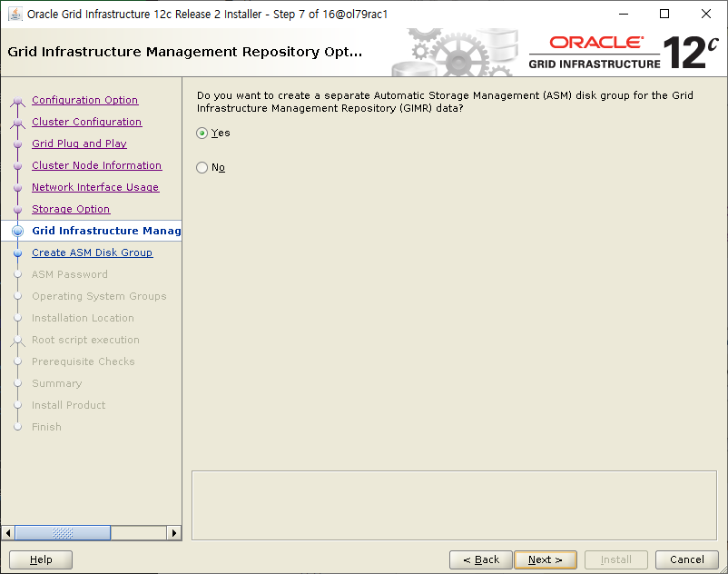728x574 pixels.
Task: Close the installer window
Action: tap(705, 14)
